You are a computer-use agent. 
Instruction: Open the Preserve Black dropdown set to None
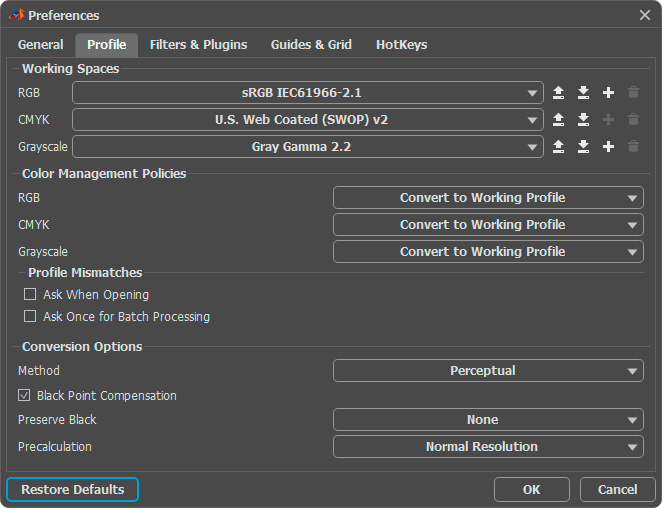[x=488, y=420]
